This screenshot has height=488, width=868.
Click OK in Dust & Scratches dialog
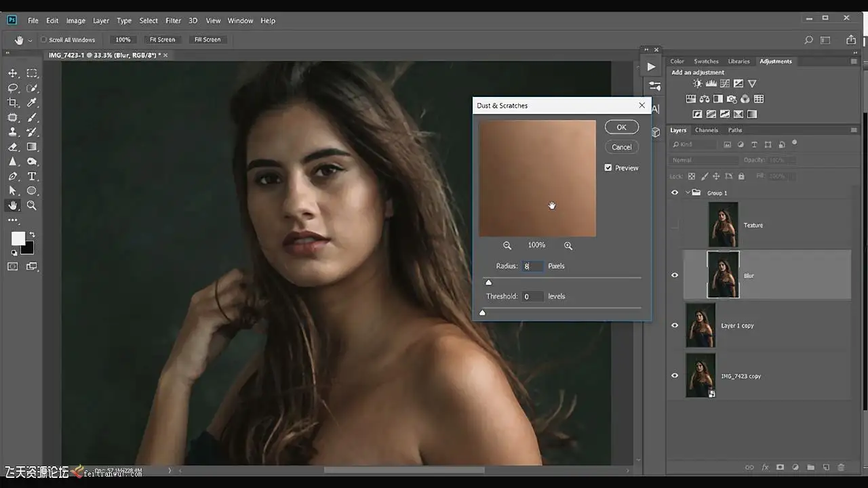[621, 127]
